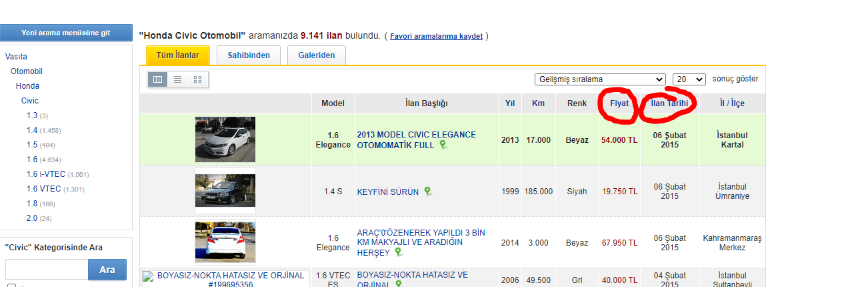Filter by Civic 1.6 i-VTEC submodel
This screenshot has height=287, width=868.
45,174
